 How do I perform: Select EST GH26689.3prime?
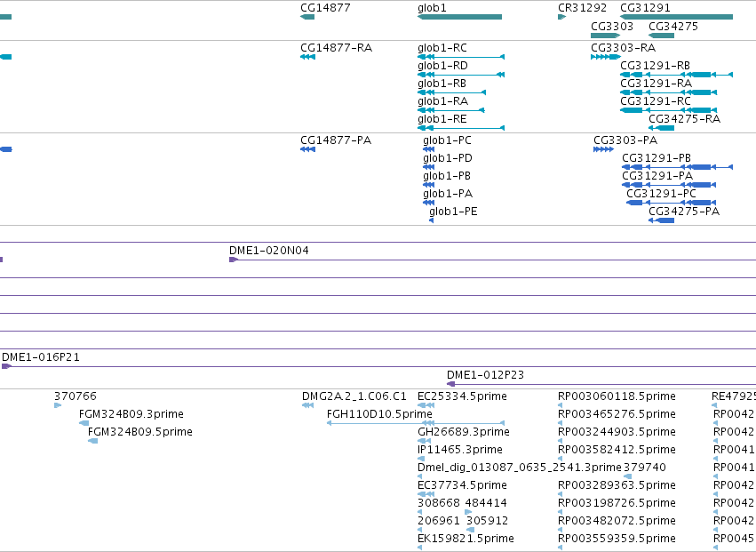(464, 432)
